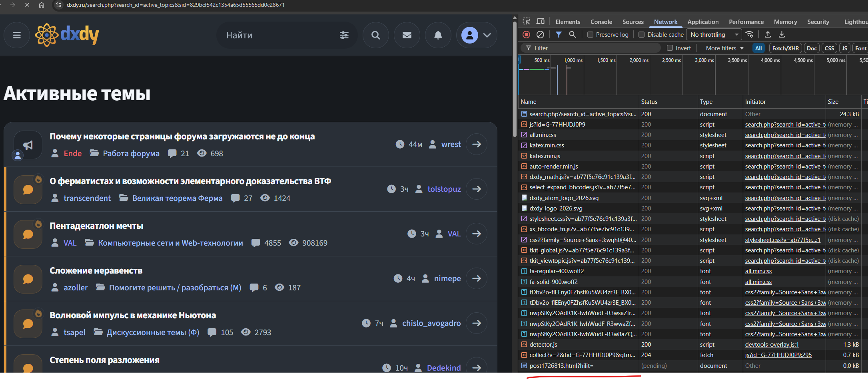
Task: Open network search magnifier in DevTools
Action: point(573,35)
